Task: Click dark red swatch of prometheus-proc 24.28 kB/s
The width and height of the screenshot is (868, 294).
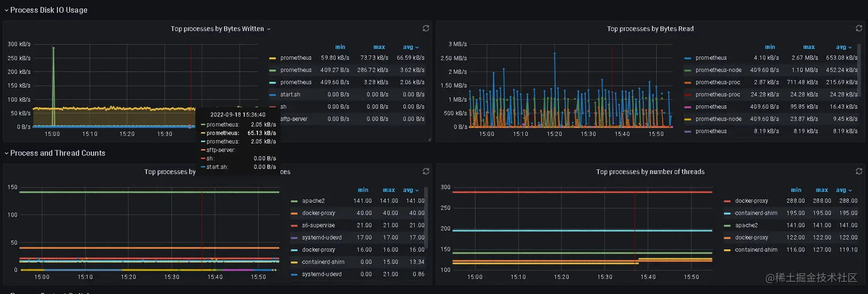Action: [x=688, y=95]
